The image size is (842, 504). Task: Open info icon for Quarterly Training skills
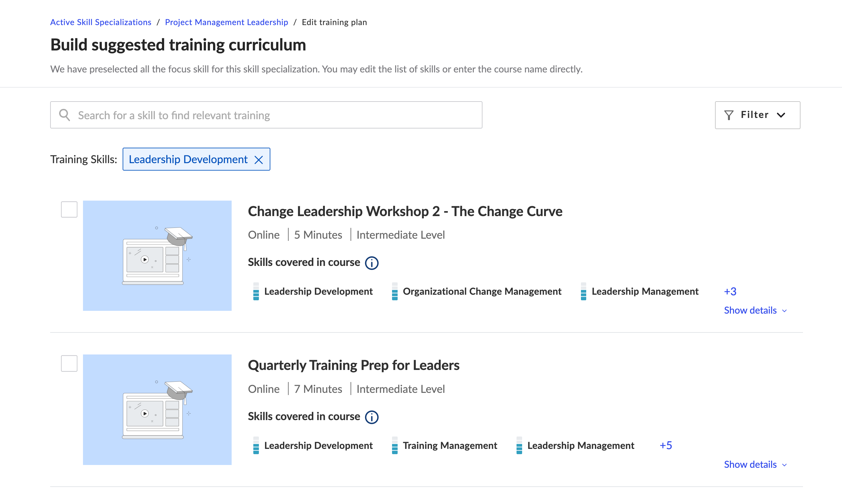[372, 417]
